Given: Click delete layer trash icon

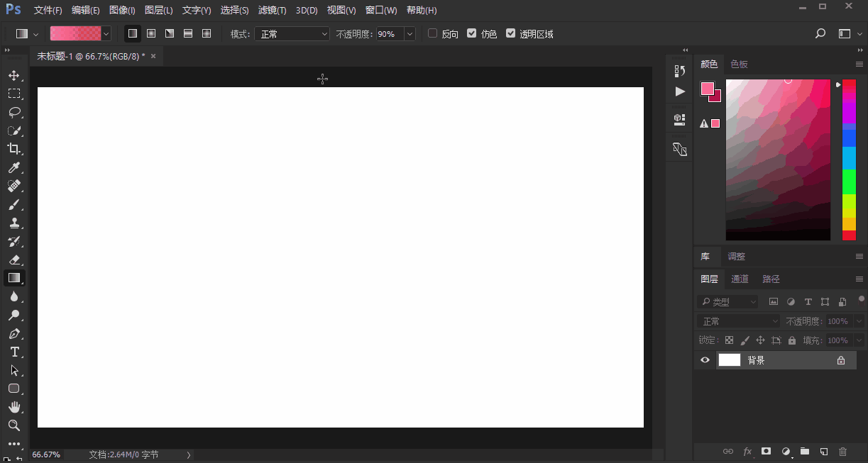Looking at the screenshot, I should pyautogui.click(x=843, y=451).
